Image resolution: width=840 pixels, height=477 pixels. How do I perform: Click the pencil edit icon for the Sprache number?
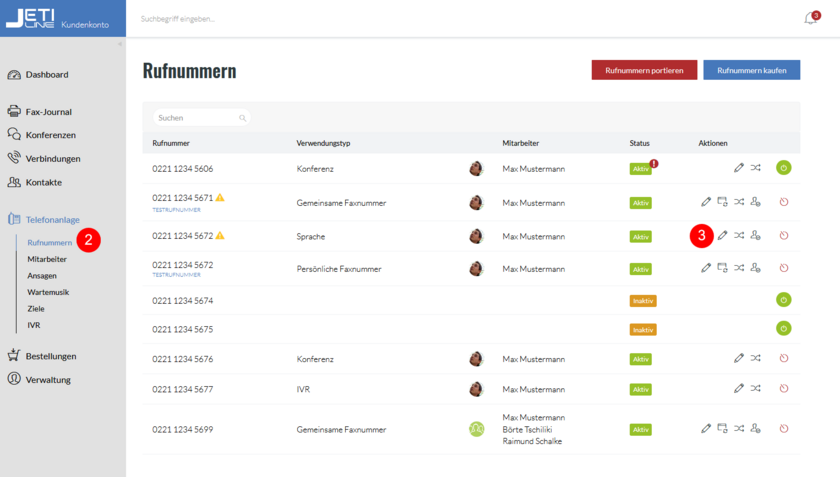point(723,236)
